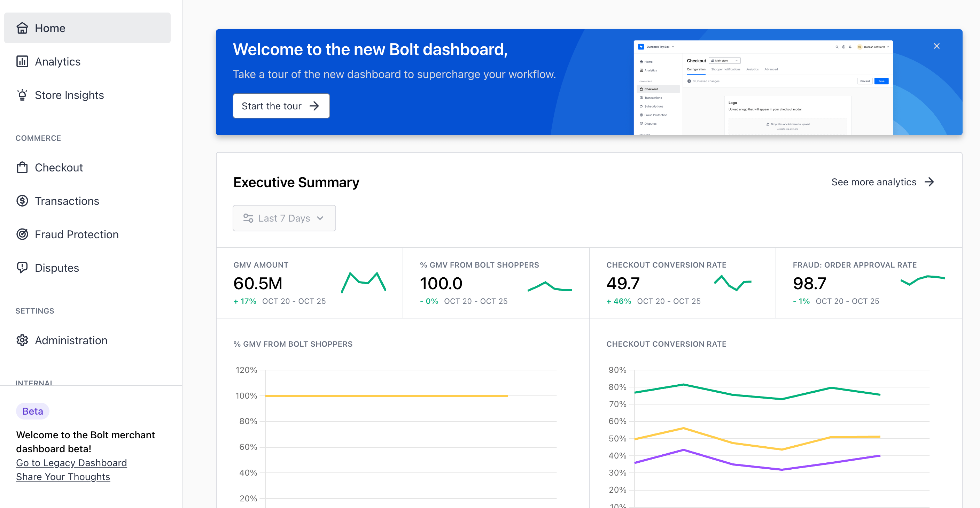Click the Fraud Protection target icon

tap(22, 234)
